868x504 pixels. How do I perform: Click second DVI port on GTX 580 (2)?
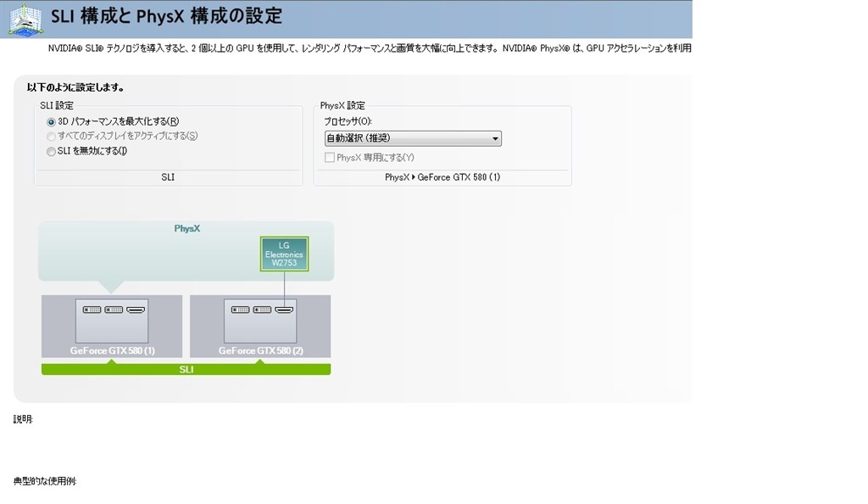point(263,310)
